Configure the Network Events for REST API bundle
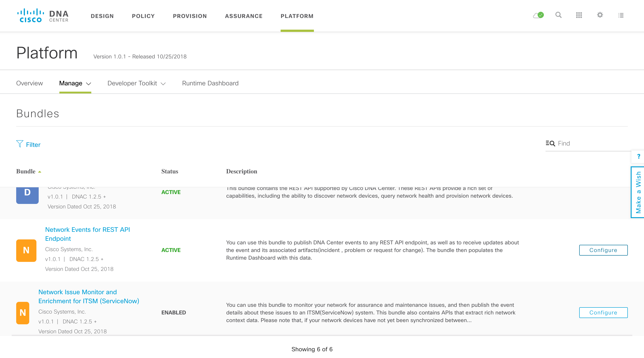The width and height of the screenshot is (644, 358). click(x=603, y=250)
